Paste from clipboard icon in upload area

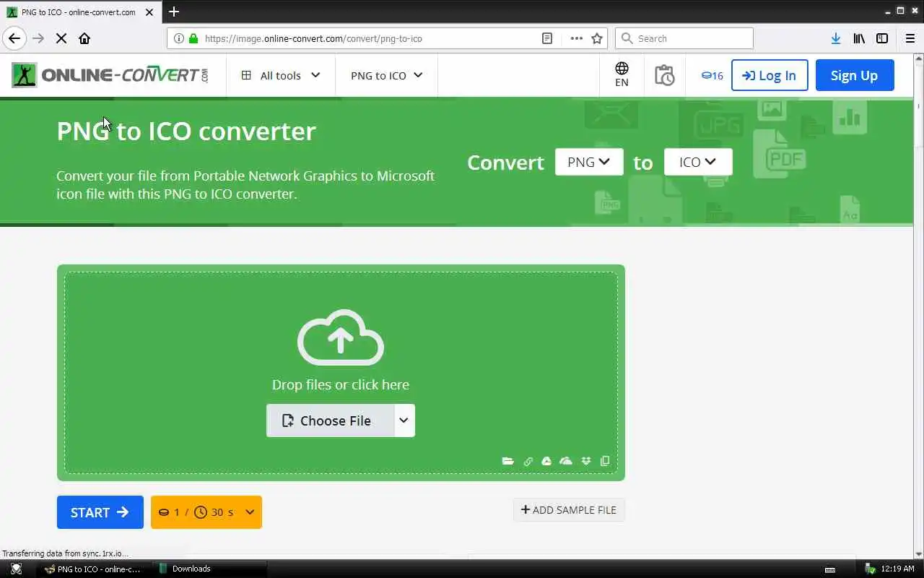(605, 461)
